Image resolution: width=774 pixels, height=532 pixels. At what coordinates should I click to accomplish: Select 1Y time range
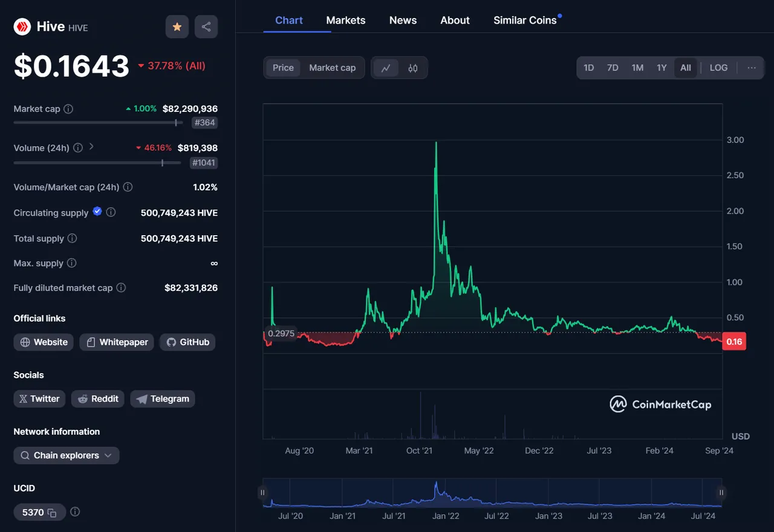click(662, 68)
